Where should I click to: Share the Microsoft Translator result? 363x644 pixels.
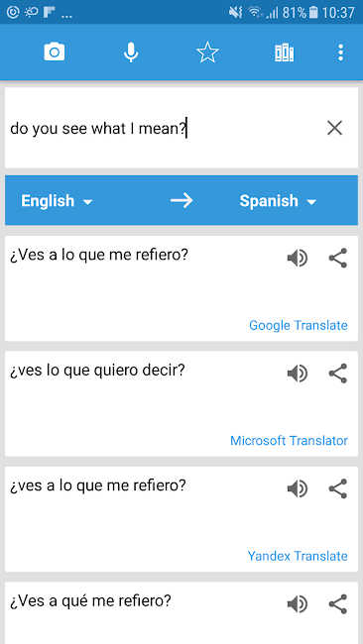(x=338, y=374)
